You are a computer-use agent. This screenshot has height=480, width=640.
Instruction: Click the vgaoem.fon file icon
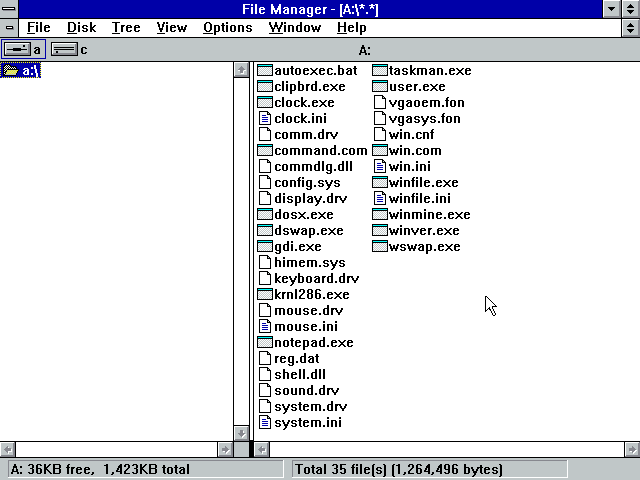coord(380,102)
